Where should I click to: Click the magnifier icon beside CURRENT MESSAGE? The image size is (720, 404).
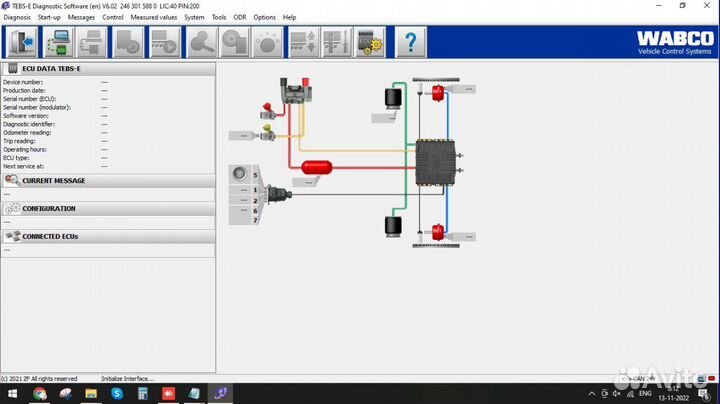[x=12, y=180]
